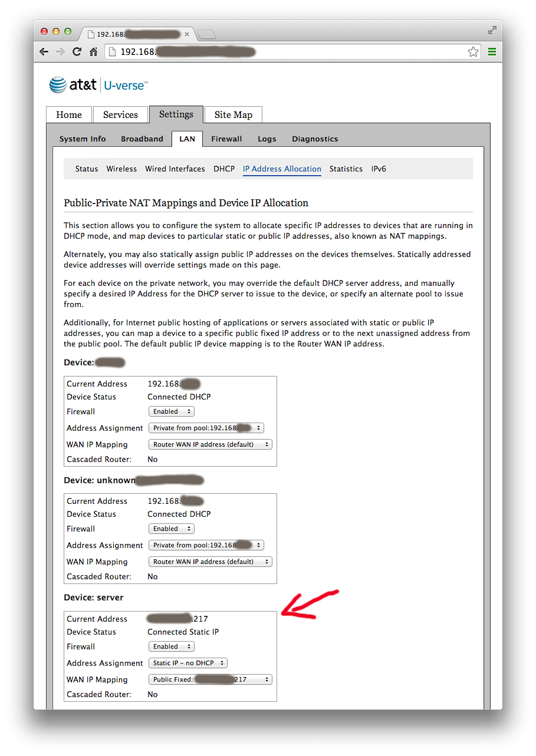This screenshot has height=756, width=536.
Task: Click the browser forward arrow
Action: (60, 52)
